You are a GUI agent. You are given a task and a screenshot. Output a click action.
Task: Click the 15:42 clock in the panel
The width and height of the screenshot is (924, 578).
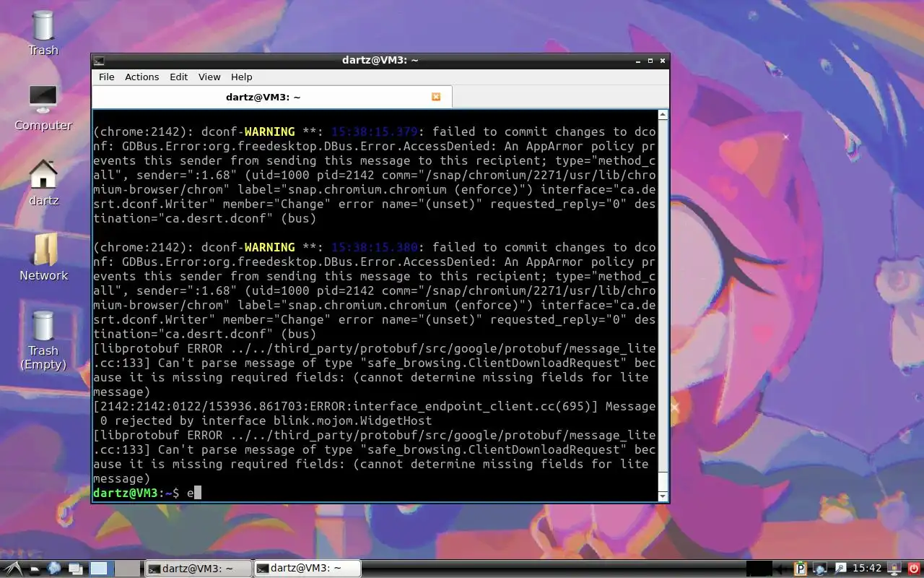[x=867, y=569]
